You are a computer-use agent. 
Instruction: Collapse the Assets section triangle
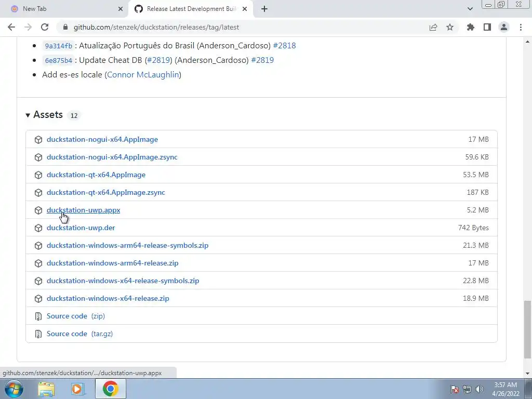28,115
